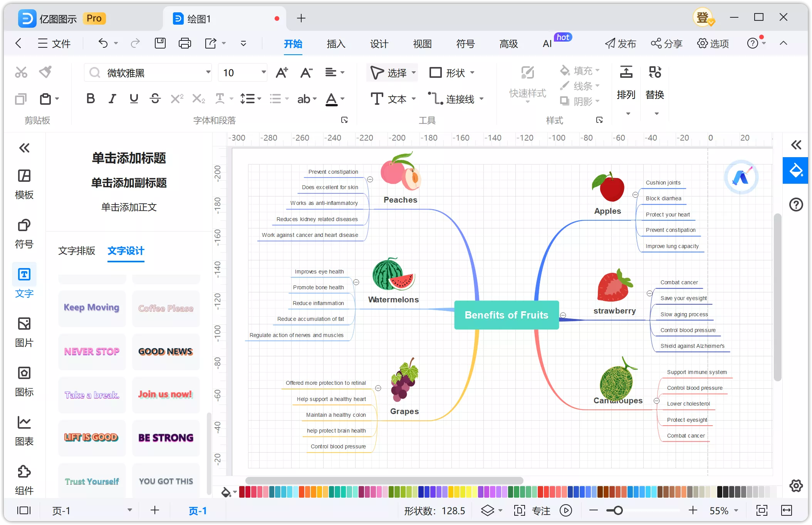The height and width of the screenshot is (525, 812).
Task: Switch to the 设计 (Design) ribbon tab
Action: [380, 43]
